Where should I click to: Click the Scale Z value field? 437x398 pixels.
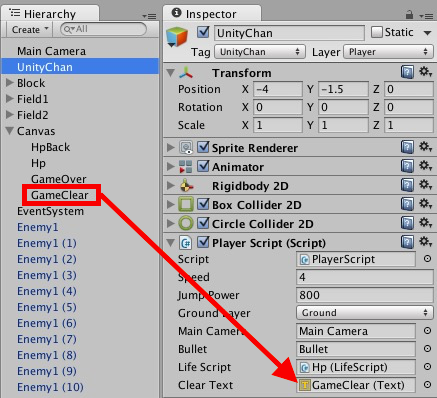click(x=409, y=125)
